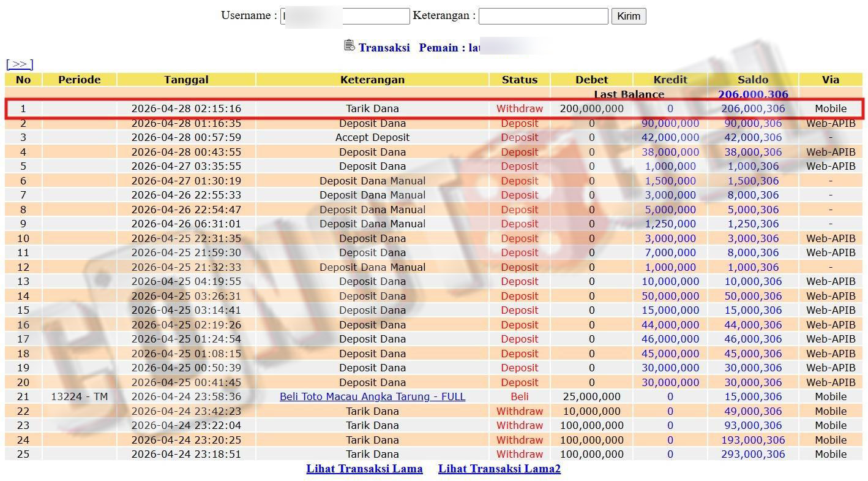Click the Periode column header
Viewport: 868px width, 481px height.
[x=79, y=80]
